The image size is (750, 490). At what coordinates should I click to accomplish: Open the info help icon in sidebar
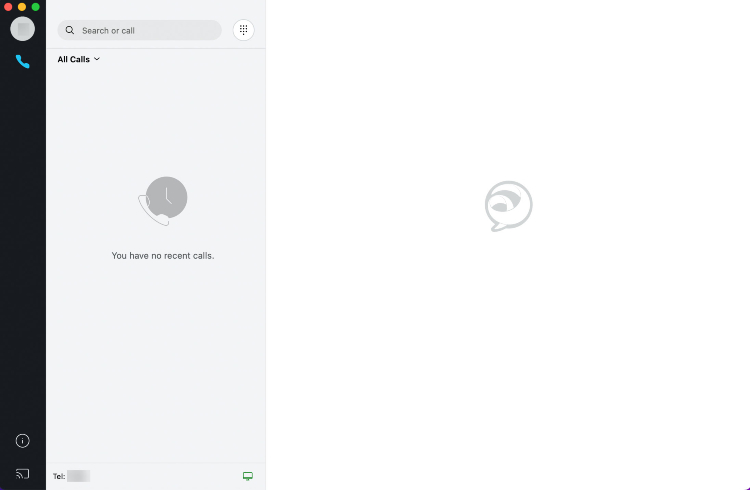pos(22,441)
